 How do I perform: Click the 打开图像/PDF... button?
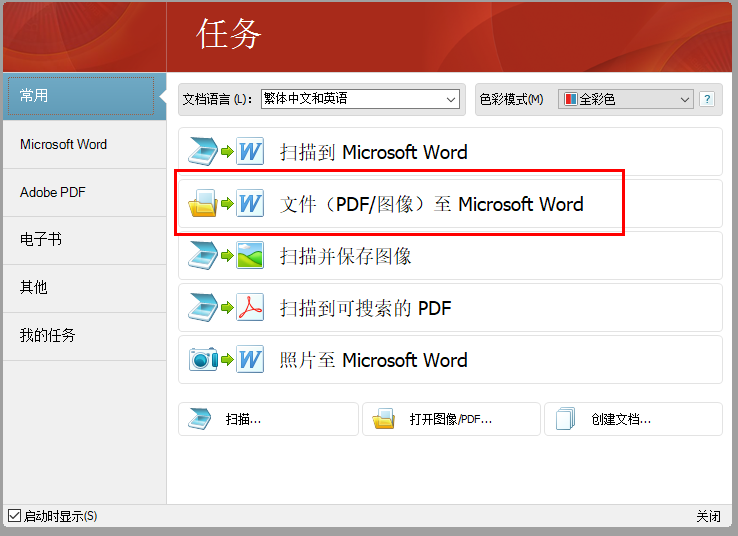pyautogui.click(x=451, y=419)
